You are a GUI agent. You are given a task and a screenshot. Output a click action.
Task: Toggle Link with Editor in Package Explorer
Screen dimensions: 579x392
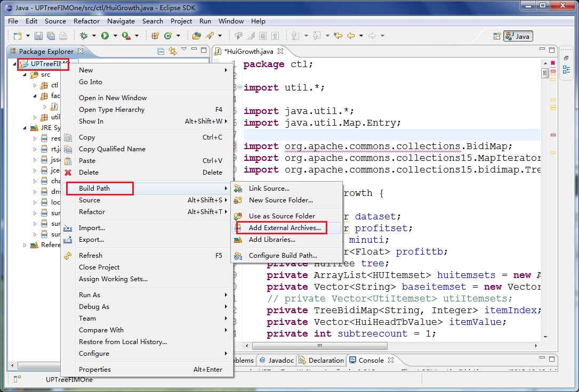coord(172,51)
